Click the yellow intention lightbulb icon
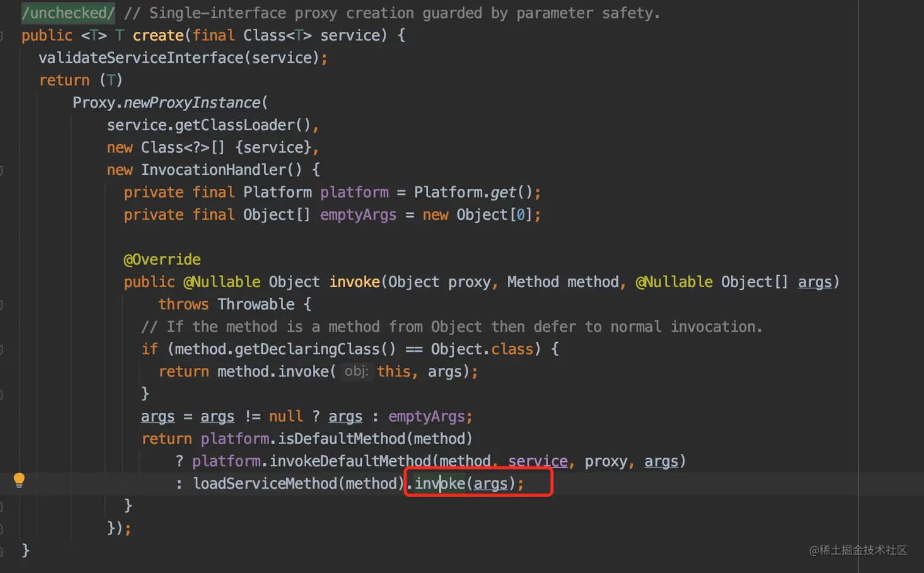The image size is (924, 573). coord(19,480)
